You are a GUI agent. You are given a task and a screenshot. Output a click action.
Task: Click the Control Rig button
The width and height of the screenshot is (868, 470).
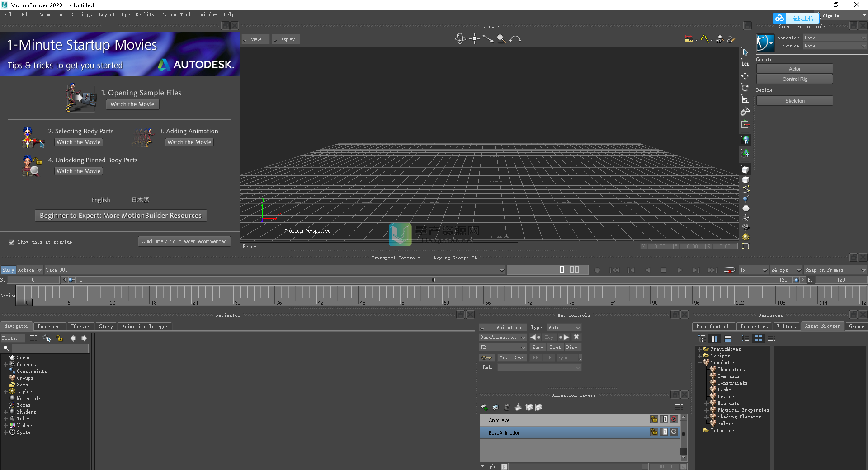794,79
